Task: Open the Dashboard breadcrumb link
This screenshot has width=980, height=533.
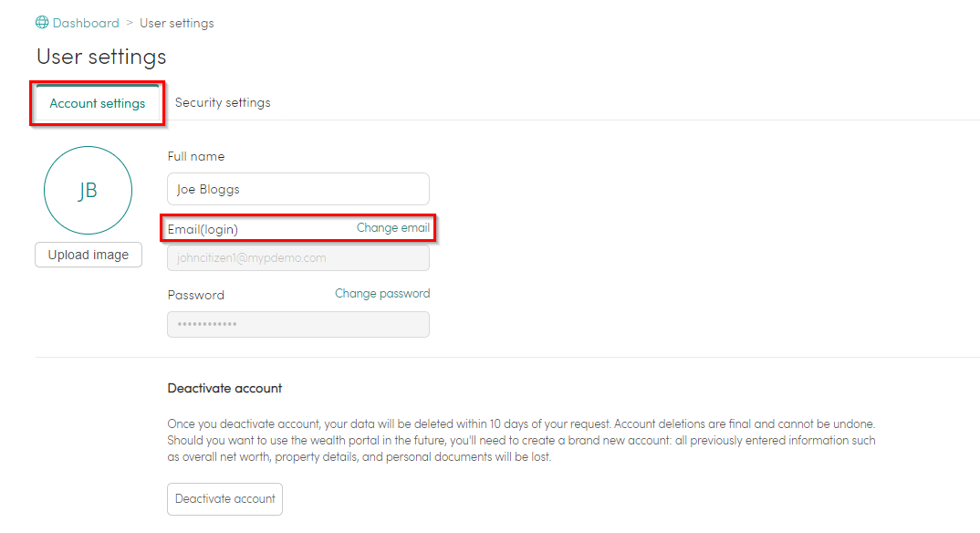Action: pos(86,23)
